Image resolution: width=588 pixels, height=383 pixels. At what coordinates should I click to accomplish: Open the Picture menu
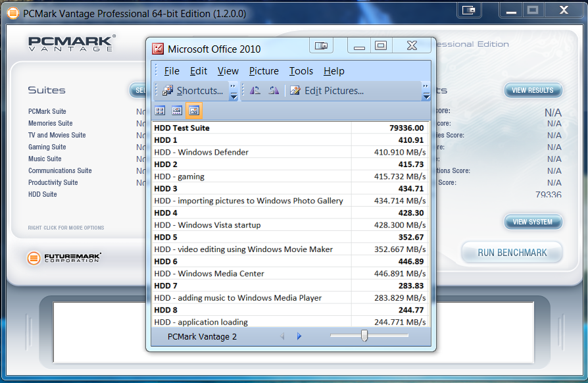pyautogui.click(x=264, y=71)
